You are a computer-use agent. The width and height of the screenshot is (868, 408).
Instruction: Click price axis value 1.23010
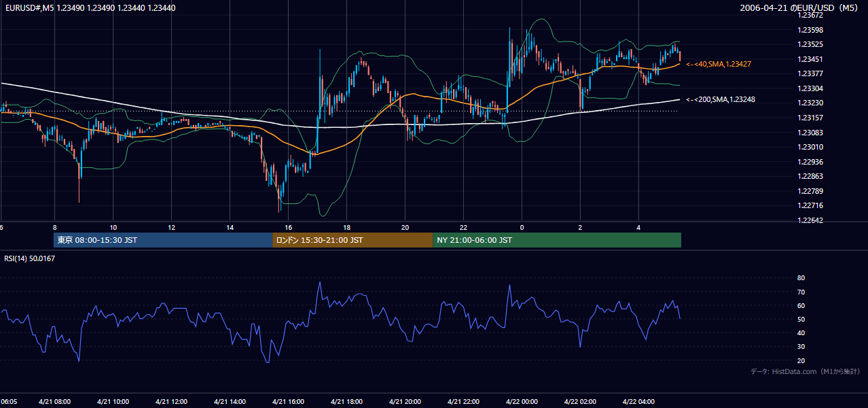pyautogui.click(x=810, y=147)
